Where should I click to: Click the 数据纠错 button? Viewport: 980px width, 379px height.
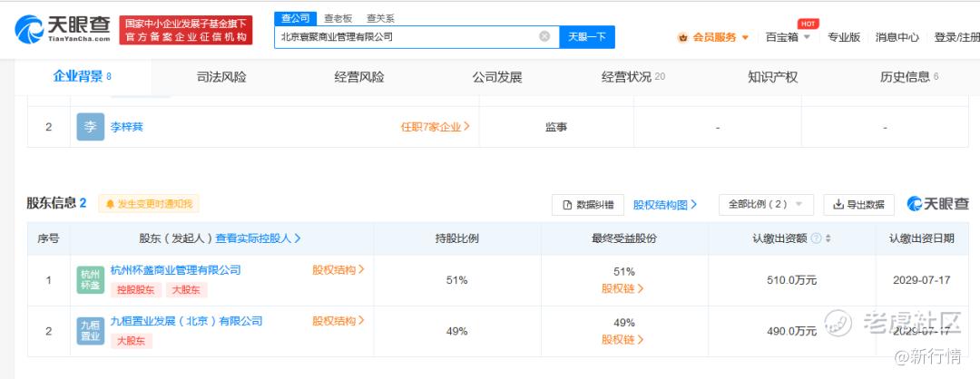tap(587, 205)
